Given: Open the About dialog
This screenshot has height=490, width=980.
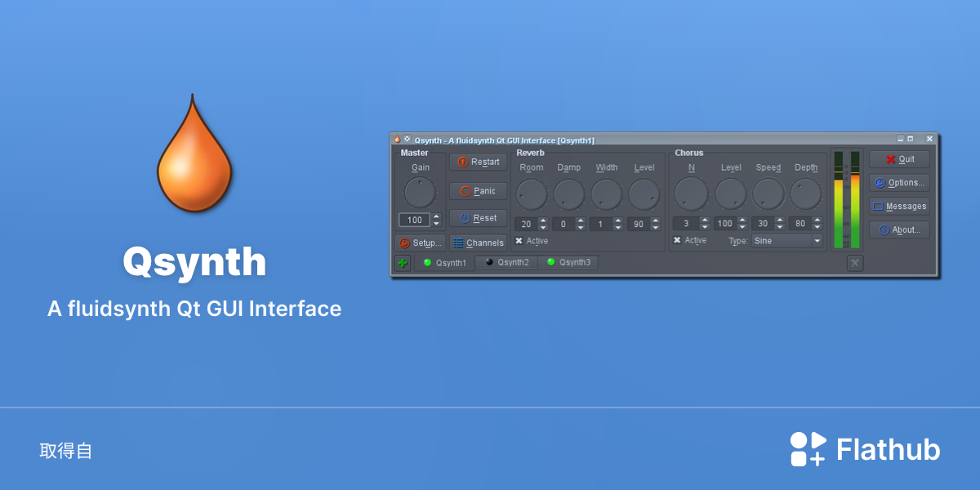Looking at the screenshot, I should 899,230.
